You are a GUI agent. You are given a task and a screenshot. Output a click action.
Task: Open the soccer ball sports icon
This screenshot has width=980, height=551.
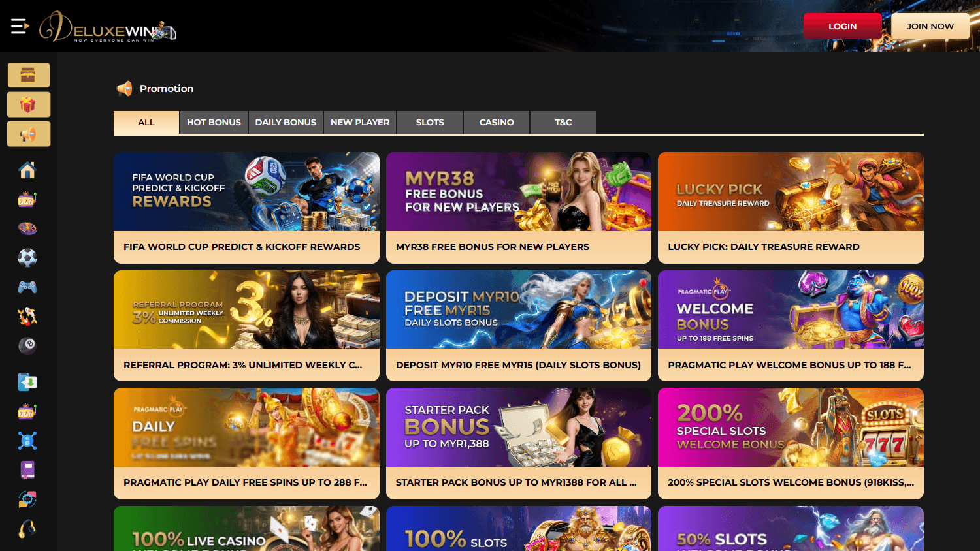(27, 258)
